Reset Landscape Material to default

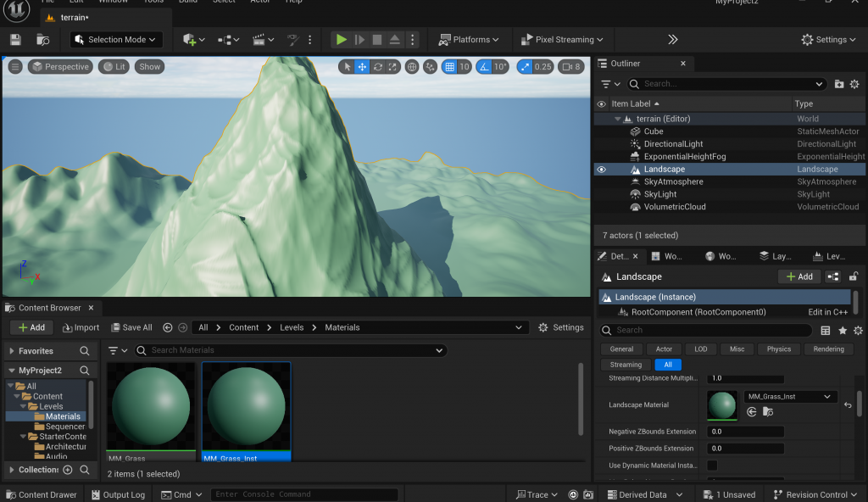click(x=848, y=405)
